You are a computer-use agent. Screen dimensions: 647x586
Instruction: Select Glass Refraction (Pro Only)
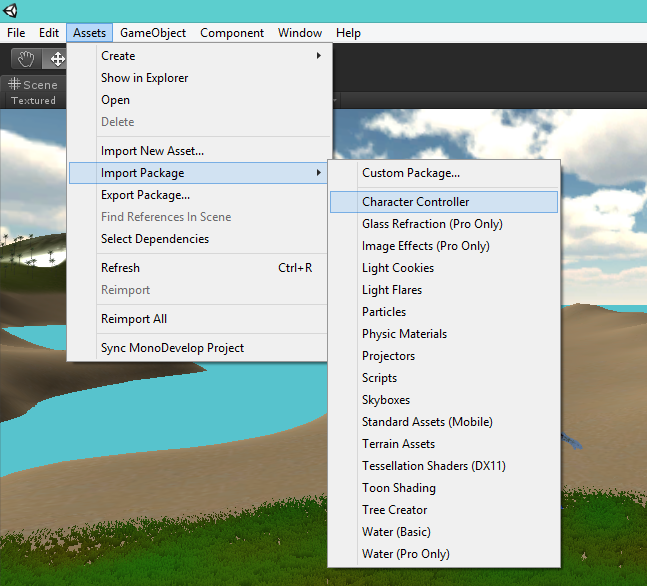coord(444,224)
